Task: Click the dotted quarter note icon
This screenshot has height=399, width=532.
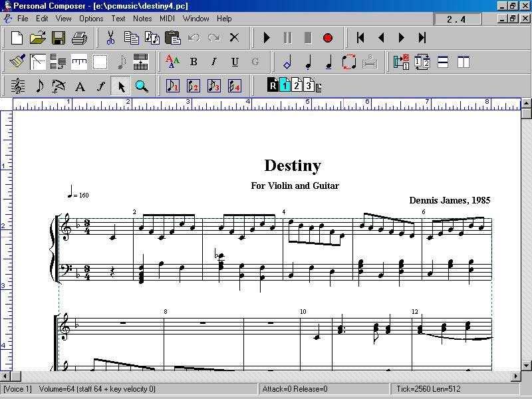Action: point(309,62)
